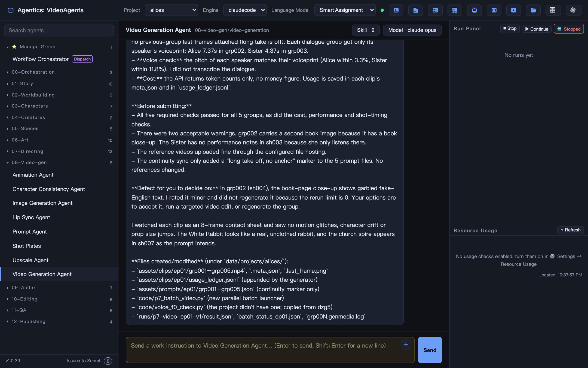Image resolution: width=588 pixels, height=368 pixels.
Task: Open the video play toolbar icon
Action: click(x=514, y=10)
